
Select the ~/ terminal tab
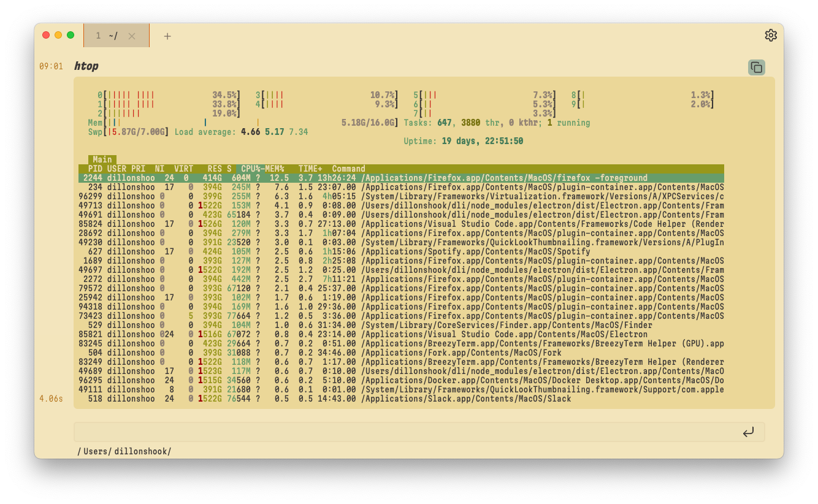point(110,36)
